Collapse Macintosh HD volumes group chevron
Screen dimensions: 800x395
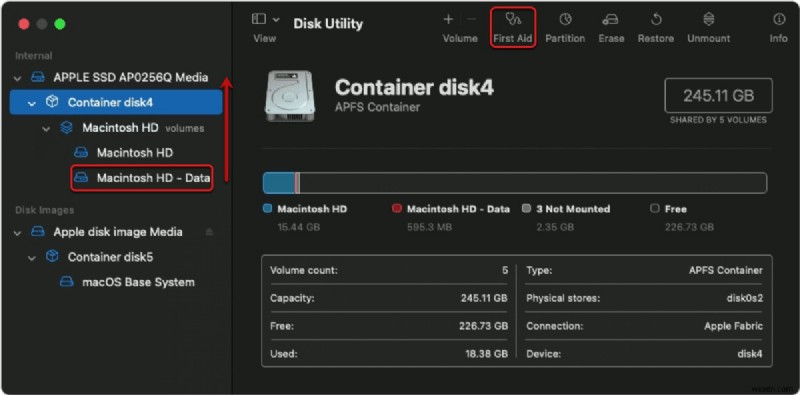(46, 128)
